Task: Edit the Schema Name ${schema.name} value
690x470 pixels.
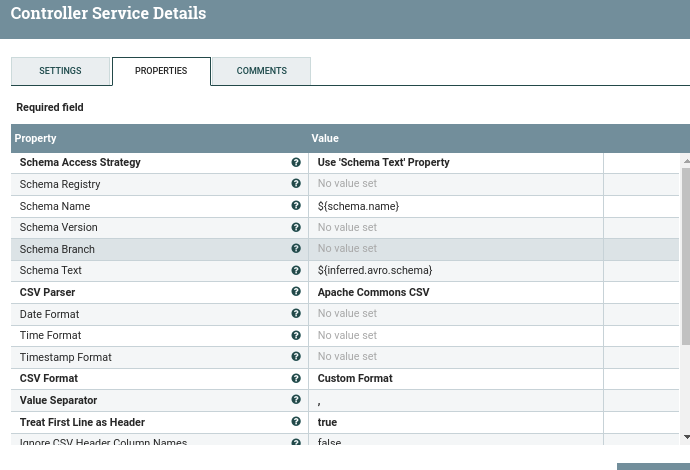Action: (455, 206)
